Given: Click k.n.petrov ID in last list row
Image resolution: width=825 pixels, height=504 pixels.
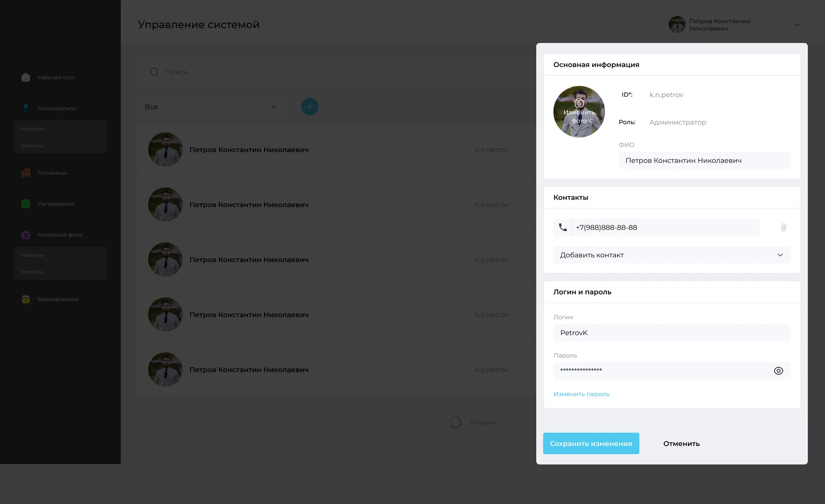Looking at the screenshot, I should 492,370.
